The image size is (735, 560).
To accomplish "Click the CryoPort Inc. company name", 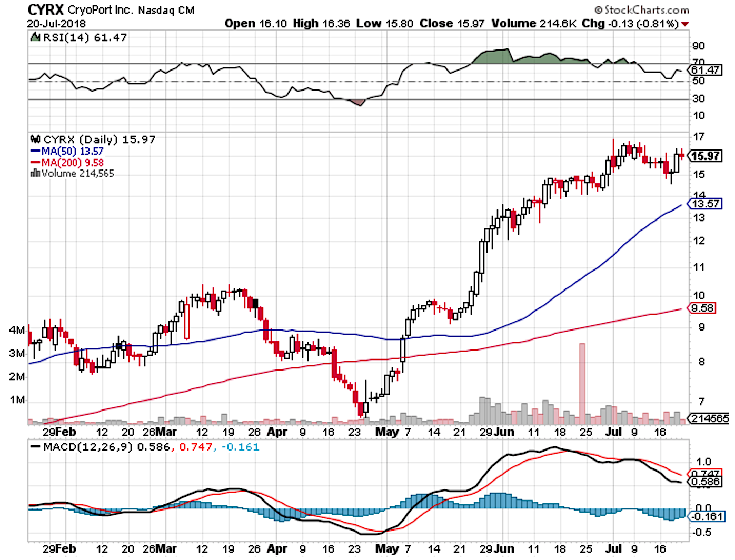I will pos(101,10).
